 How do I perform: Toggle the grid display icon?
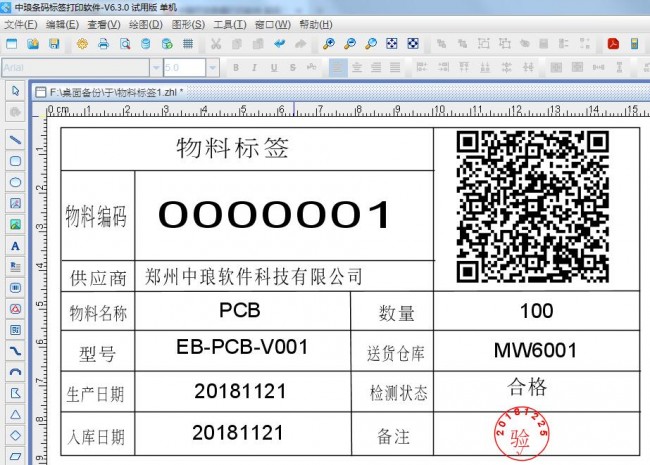coord(188,44)
